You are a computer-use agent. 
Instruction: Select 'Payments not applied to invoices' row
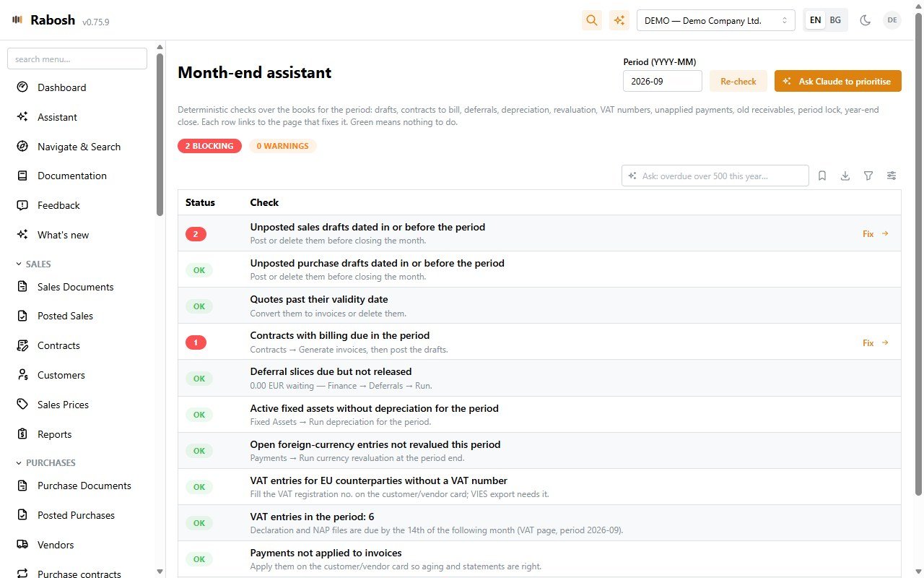point(539,558)
